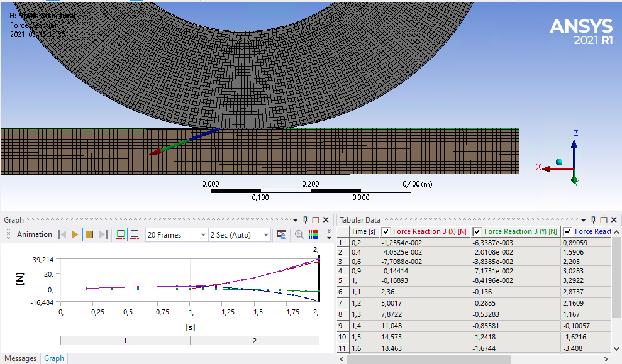This screenshot has height=364, width=622.
Task: Stop the animation playback
Action: (89, 234)
